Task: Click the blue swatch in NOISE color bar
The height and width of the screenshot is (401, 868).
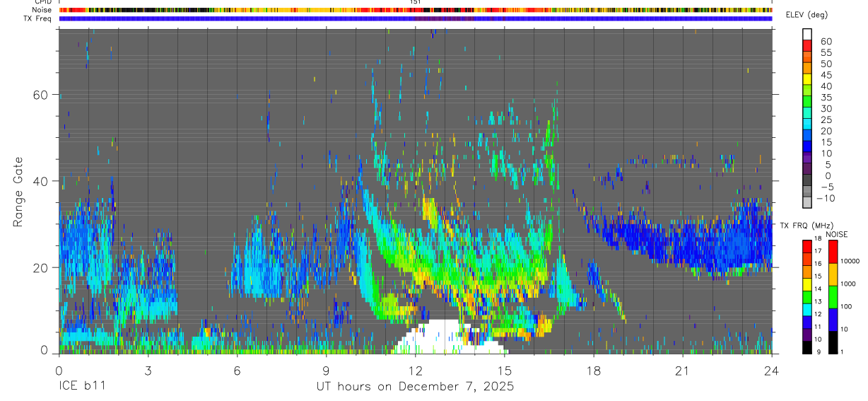Action: [833, 320]
